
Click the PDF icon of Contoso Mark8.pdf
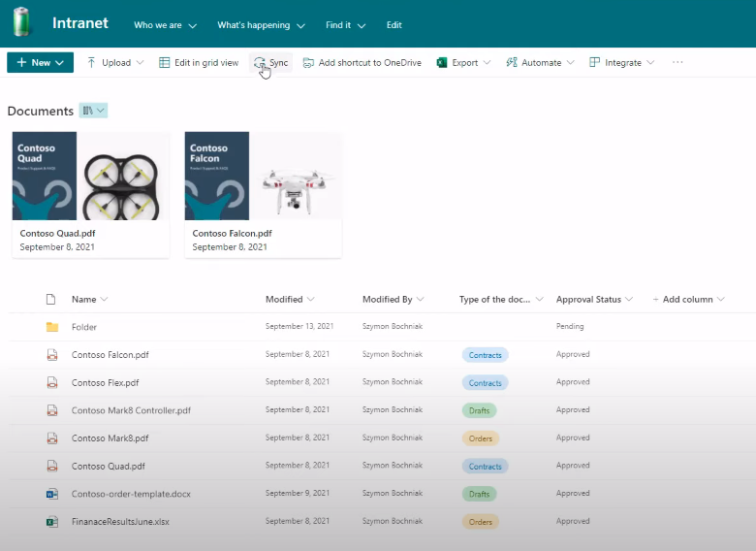(52, 438)
